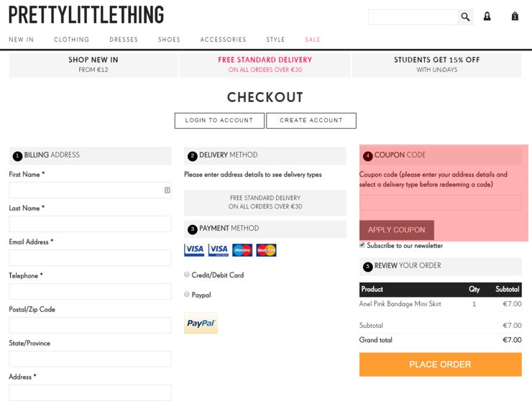532x404 pixels.
Task: Click the Apply Coupon button
Action: [397, 230]
